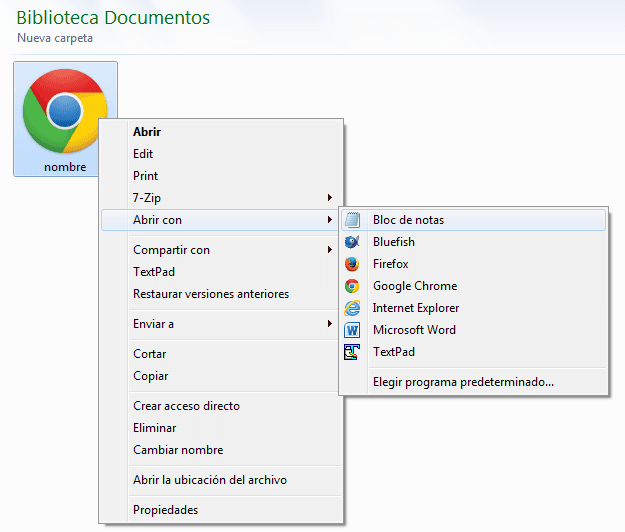625x532 pixels.
Task: Choose Cortar in the context menu
Action: tap(222, 354)
